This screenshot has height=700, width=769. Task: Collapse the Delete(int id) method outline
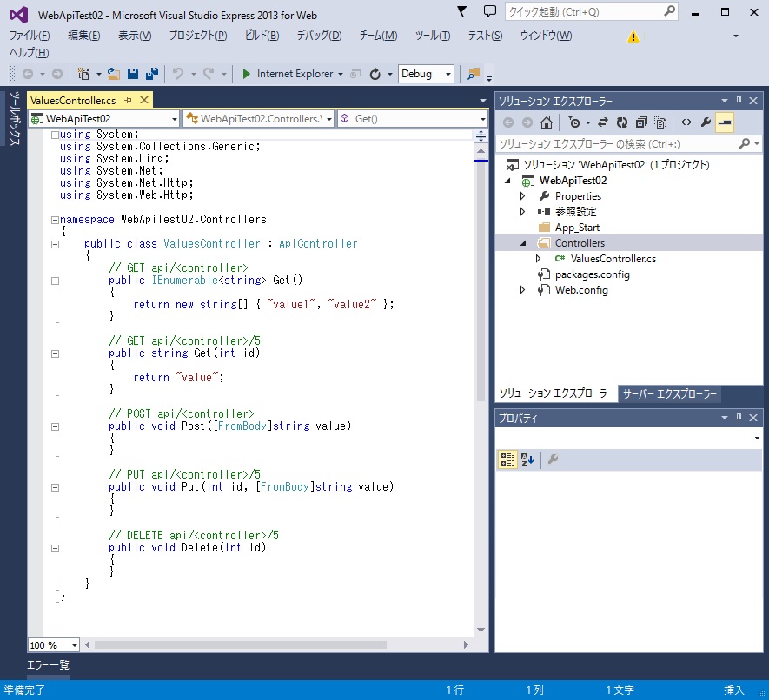click(x=55, y=548)
